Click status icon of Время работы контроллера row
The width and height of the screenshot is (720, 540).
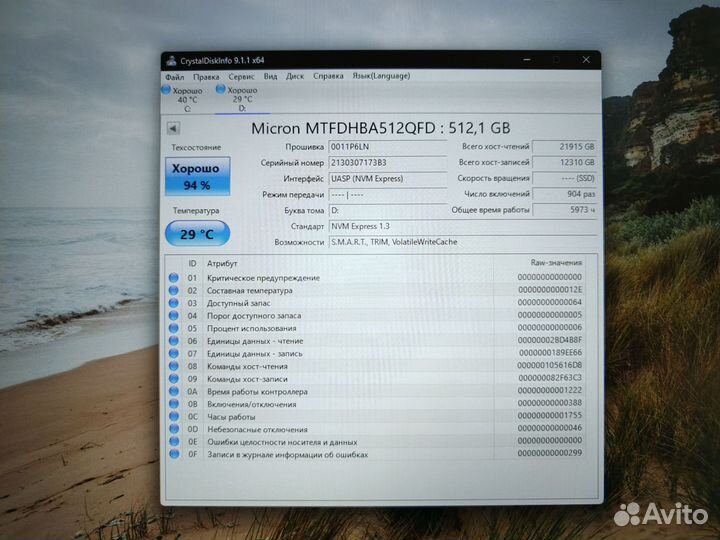click(x=174, y=391)
